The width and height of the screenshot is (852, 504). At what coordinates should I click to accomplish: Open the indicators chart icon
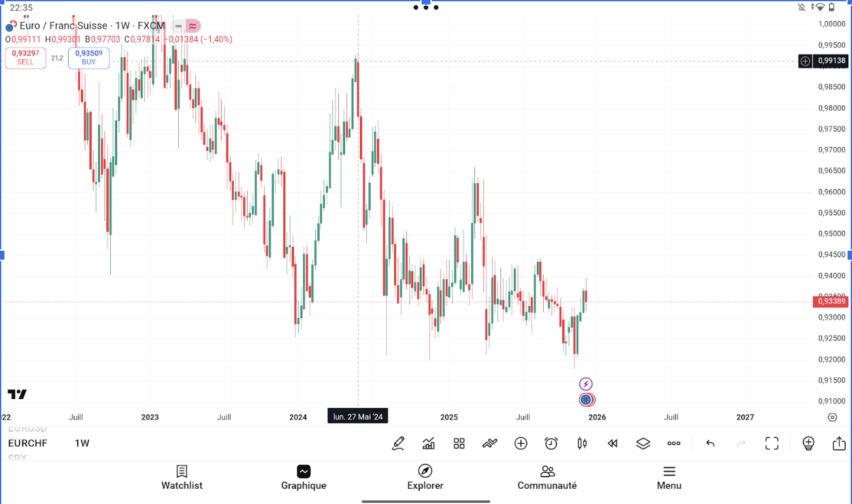coord(429,444)
